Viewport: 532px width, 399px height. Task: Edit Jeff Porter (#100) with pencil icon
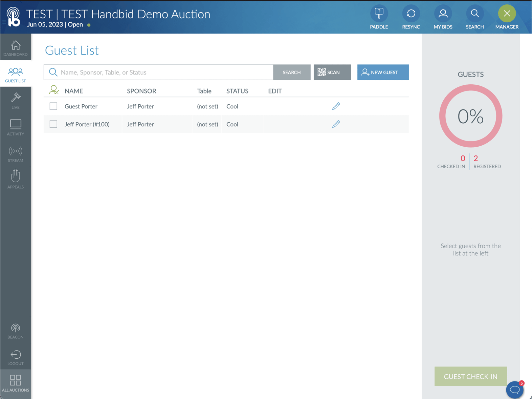pyautogui.click(x=336, y=124)
